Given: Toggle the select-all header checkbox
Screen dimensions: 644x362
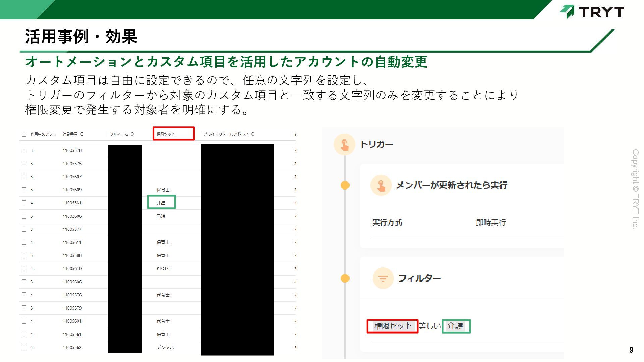Looking at the screenshot, I should (24, 134).
